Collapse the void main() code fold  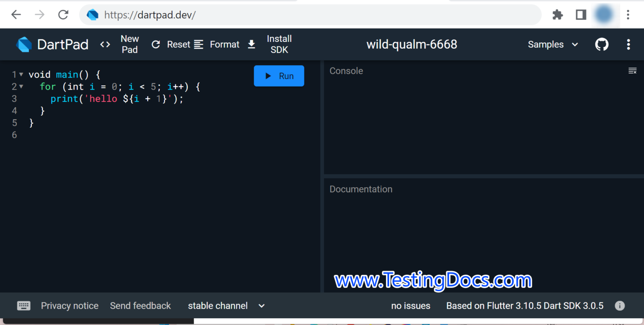pyautogui.click(x=21, y=75)
